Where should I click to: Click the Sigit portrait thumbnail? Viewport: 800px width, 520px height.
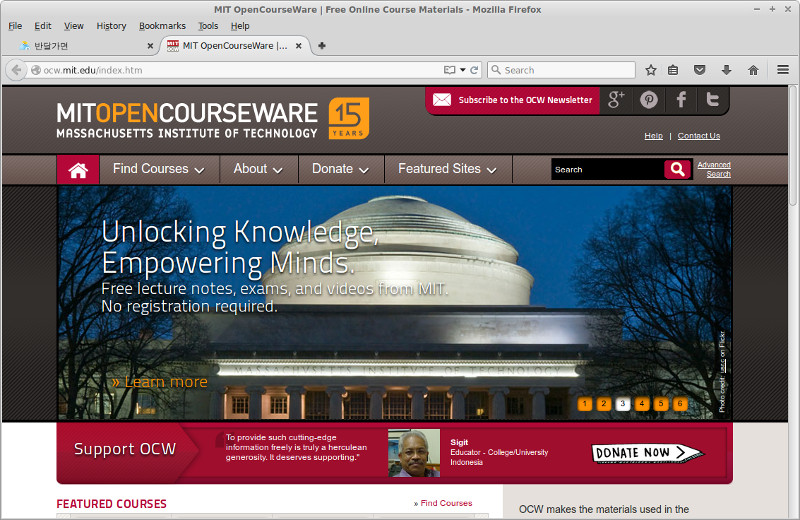click(414, 453)
